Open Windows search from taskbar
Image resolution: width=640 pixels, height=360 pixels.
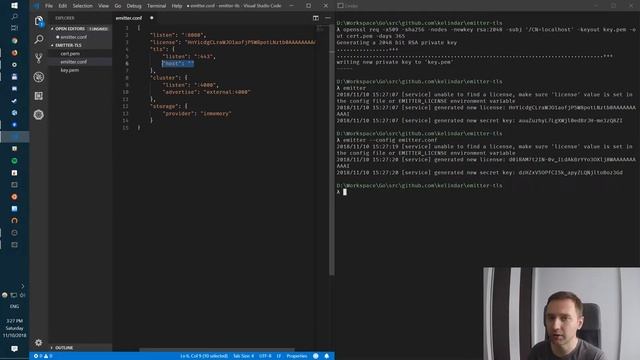[14, 17]
